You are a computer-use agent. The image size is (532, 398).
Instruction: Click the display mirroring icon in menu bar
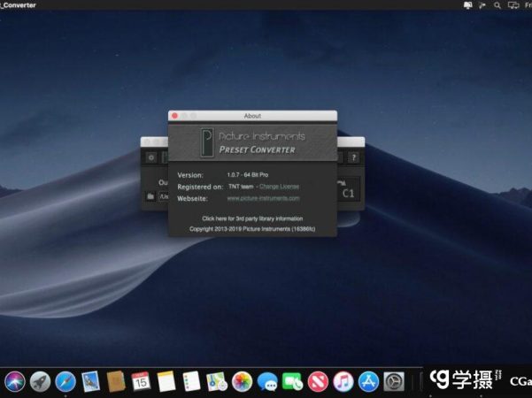tap(513, 5)
